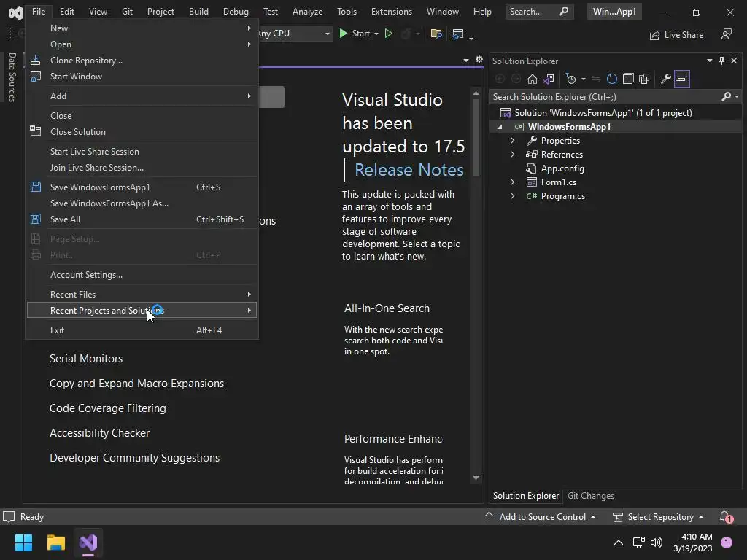Expand the Properties node in Solution Explorer
This screenshot has height=560, width=747.
coord(512,141)
